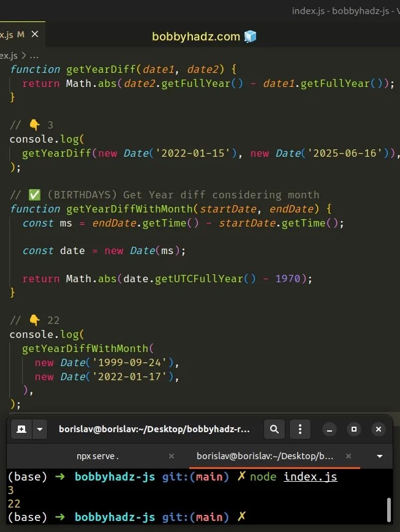Click the new terminal tab icon
This screenshot has width=400, height=532.
(x=21, y=429)
